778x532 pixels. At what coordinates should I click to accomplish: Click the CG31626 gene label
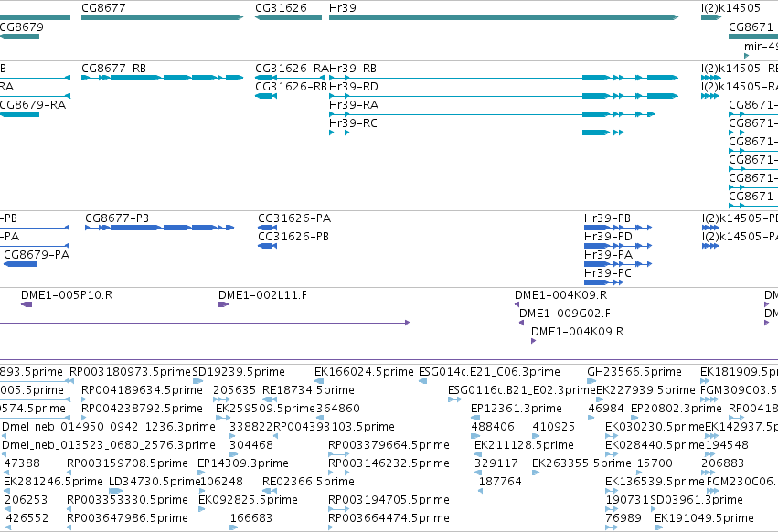click(x=281, y=8)
